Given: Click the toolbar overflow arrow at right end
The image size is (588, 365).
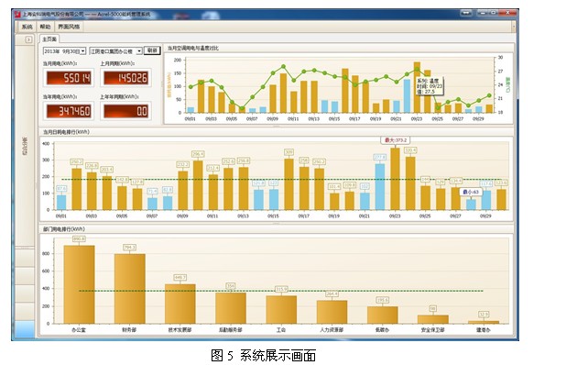Looking at the screenshot, I should click(514, 27).
